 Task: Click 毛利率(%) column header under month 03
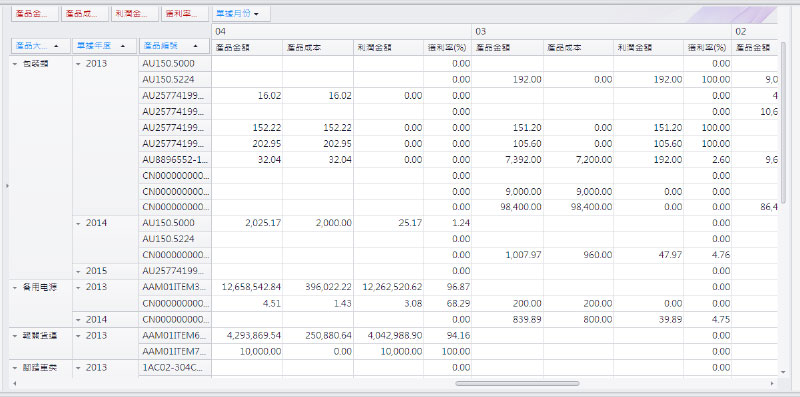tap(708, 47)
